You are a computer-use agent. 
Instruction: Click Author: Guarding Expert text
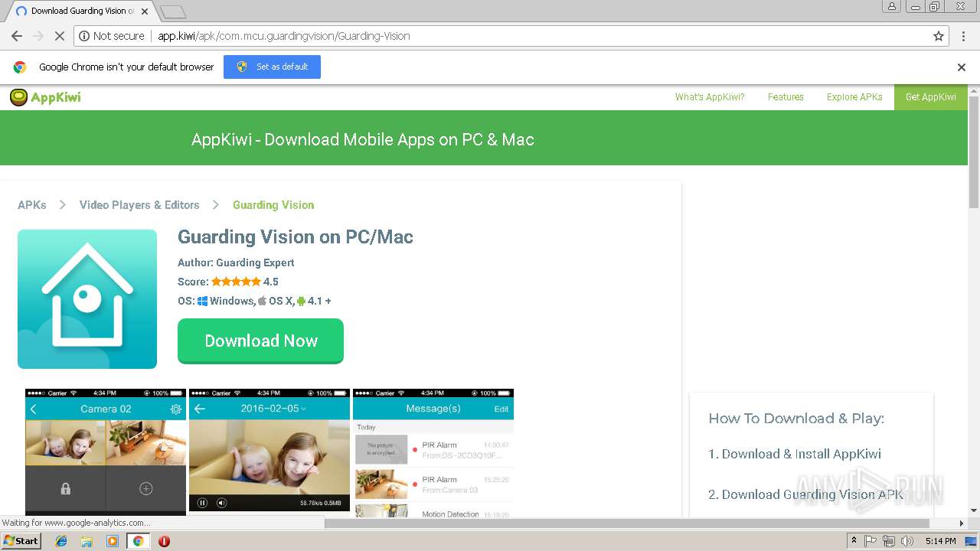(236, 262)
